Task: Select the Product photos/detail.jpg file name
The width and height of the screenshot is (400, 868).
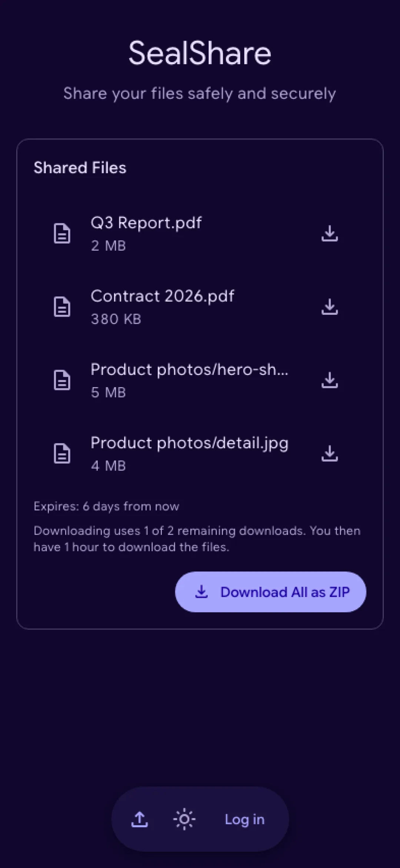Action: click(x=189, y=443)
